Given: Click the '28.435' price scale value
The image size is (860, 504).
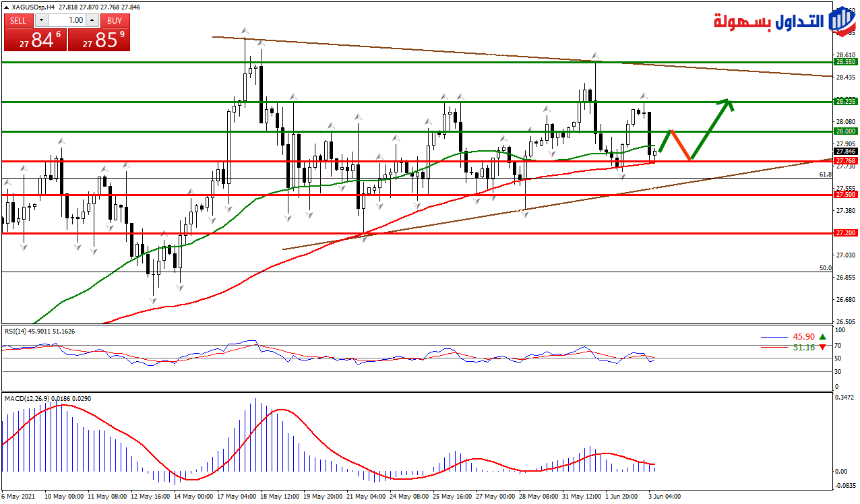Looking at the screenshot, I should pos(845,77).
